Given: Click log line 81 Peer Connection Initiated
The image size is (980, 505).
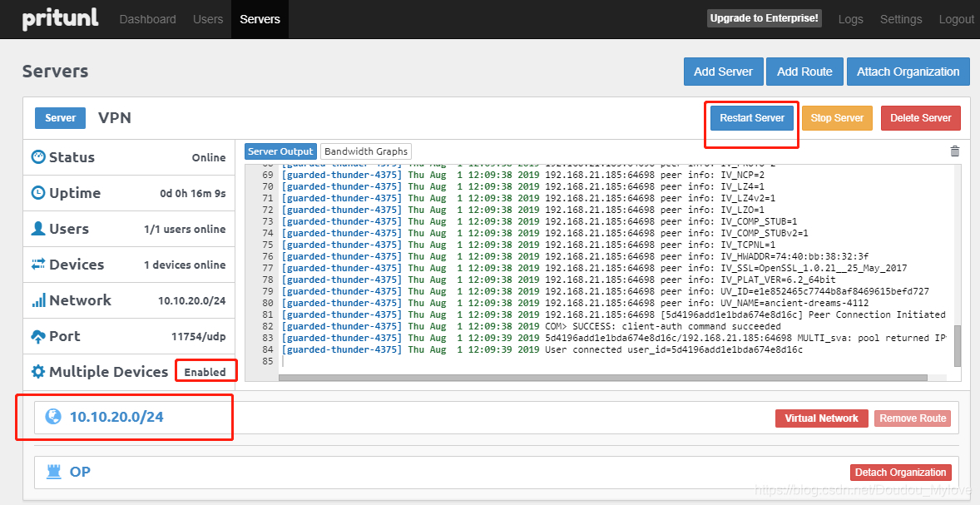Looking at the screenshot, I should click(x=613, y=314).
